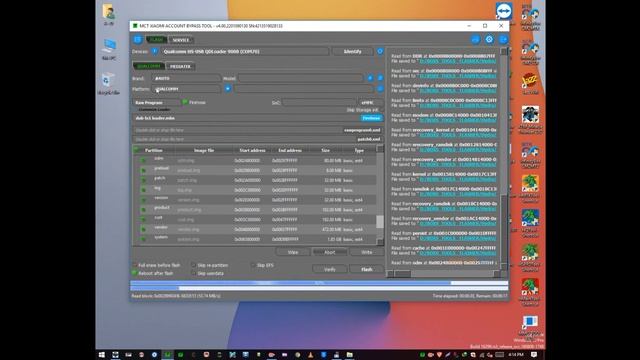The image size is (640, 360).
Task: Open the Raw Program dropdown
Action: [x=156, y=102]
